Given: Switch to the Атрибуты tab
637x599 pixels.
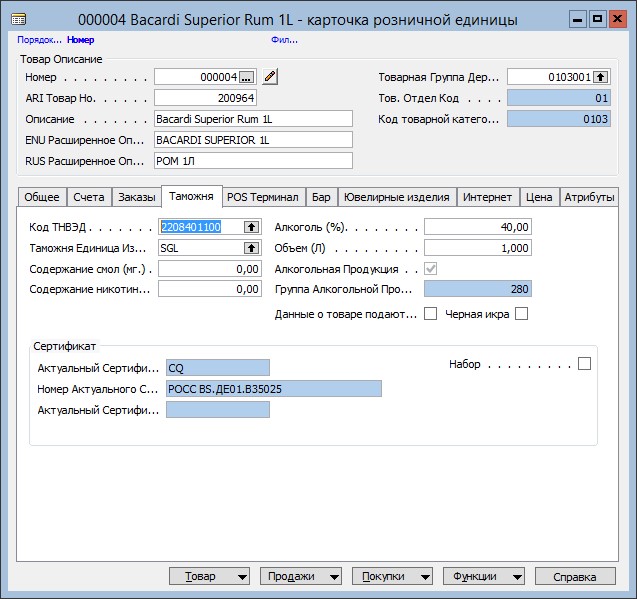Looking at the screenshot, I should pos(589,197).
